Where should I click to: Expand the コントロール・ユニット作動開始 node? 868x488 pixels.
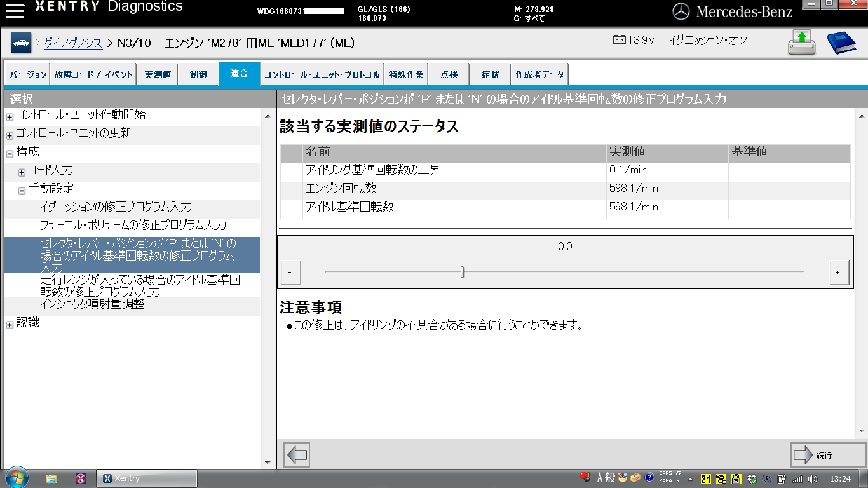click(10, 117)
